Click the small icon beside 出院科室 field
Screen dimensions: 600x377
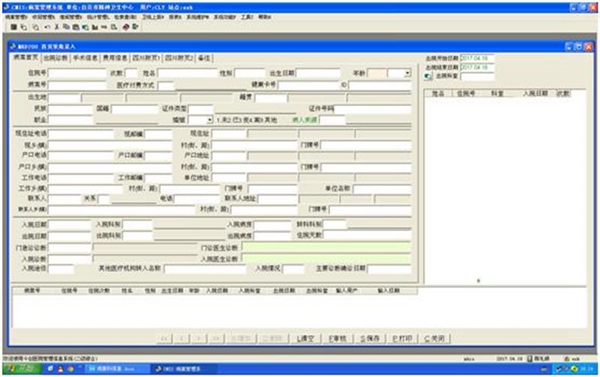pos(428,76)
